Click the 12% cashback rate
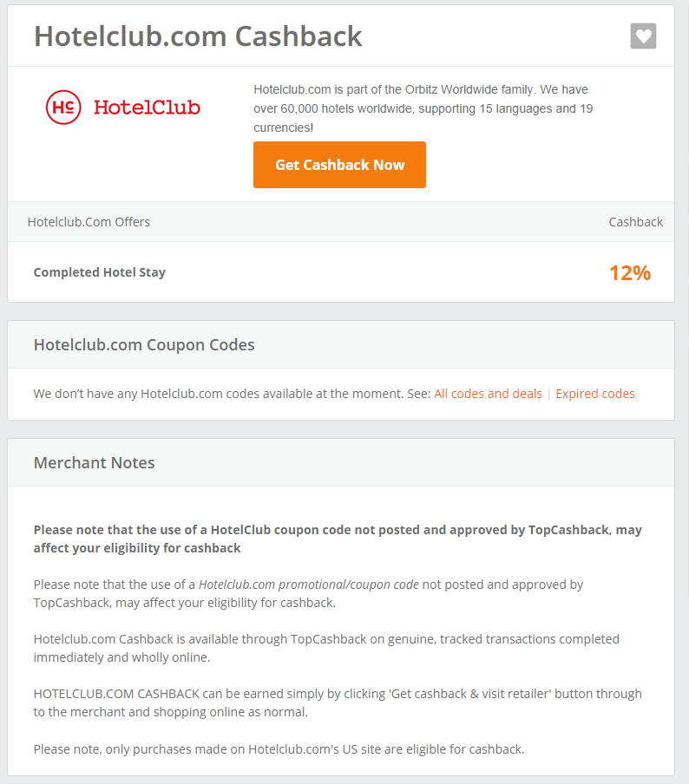689x784 pixels. click(x=629, y=273)
